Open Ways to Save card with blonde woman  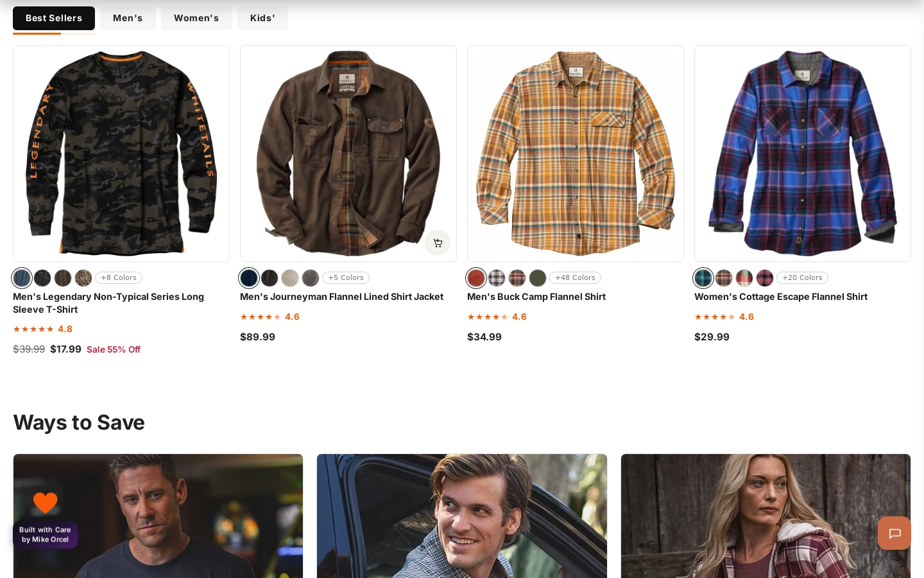pos(766,516)
